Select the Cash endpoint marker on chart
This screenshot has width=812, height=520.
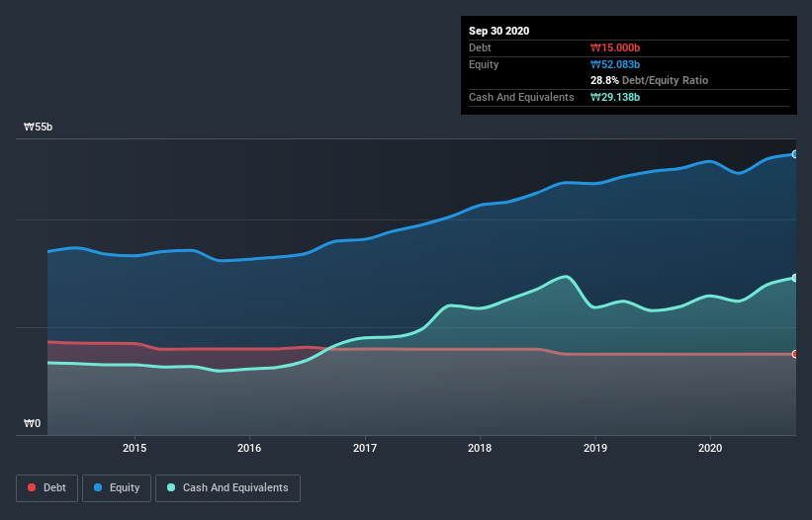(x=795, y=278)
